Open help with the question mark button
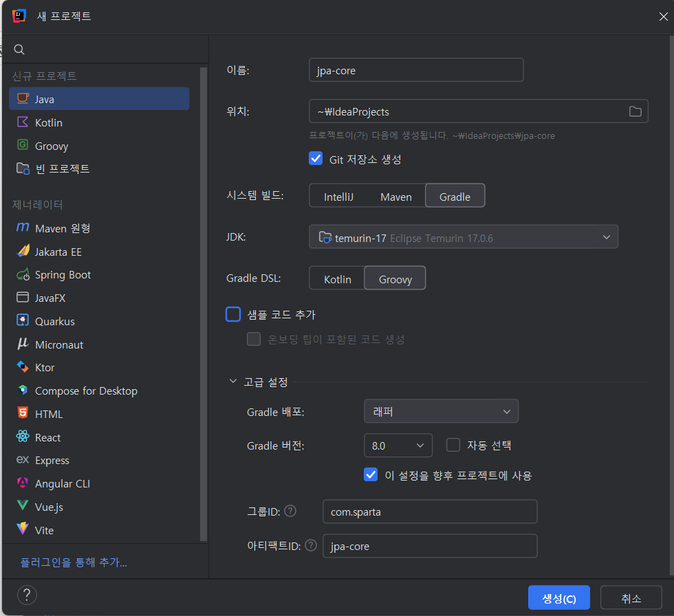This screenshot has width=674, height=616. 27,595
